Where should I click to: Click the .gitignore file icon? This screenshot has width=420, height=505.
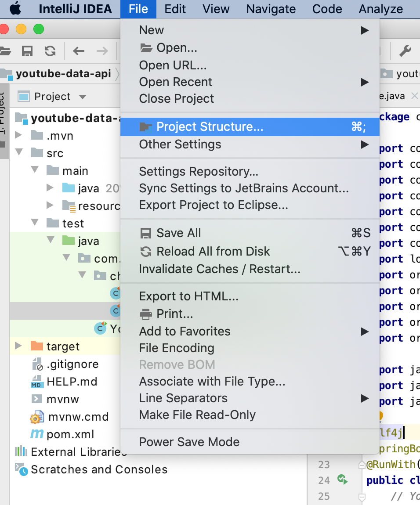click(x=37, y=364)
